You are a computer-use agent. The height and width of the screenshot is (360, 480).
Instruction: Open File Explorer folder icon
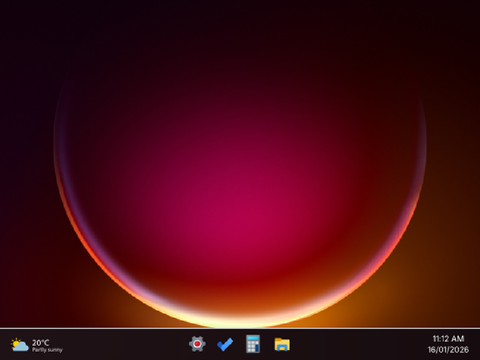coord(282,344)
